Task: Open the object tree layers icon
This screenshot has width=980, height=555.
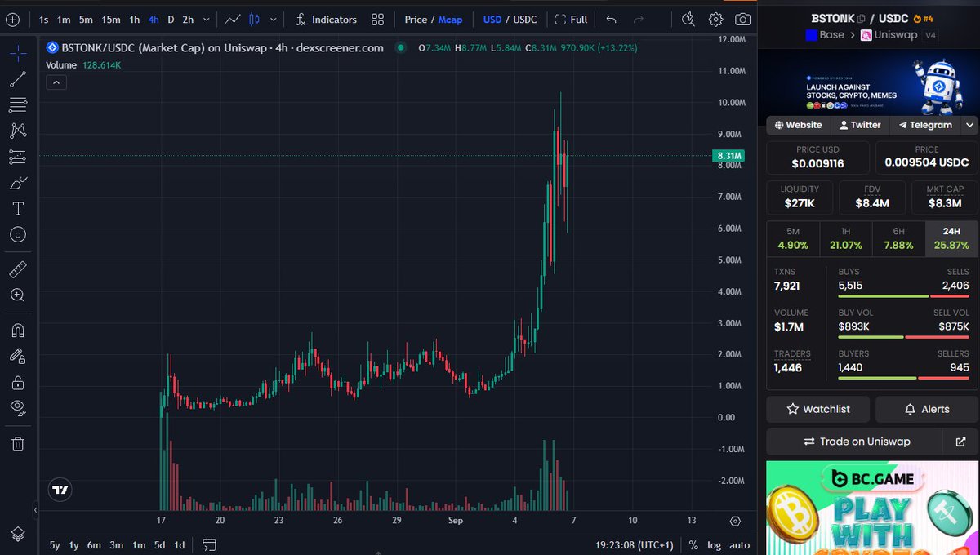Action: point(18,534)
